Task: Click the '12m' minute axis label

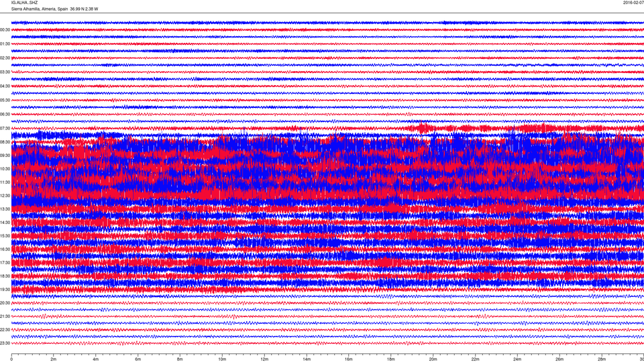Action: click(x=264, y=359)
